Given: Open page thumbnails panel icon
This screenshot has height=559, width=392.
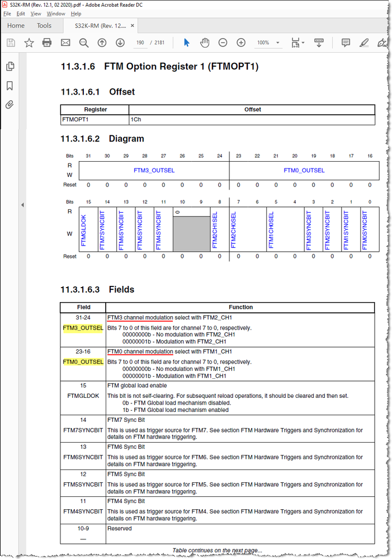Looking at the screenshot, I should (x=10, y=67).
